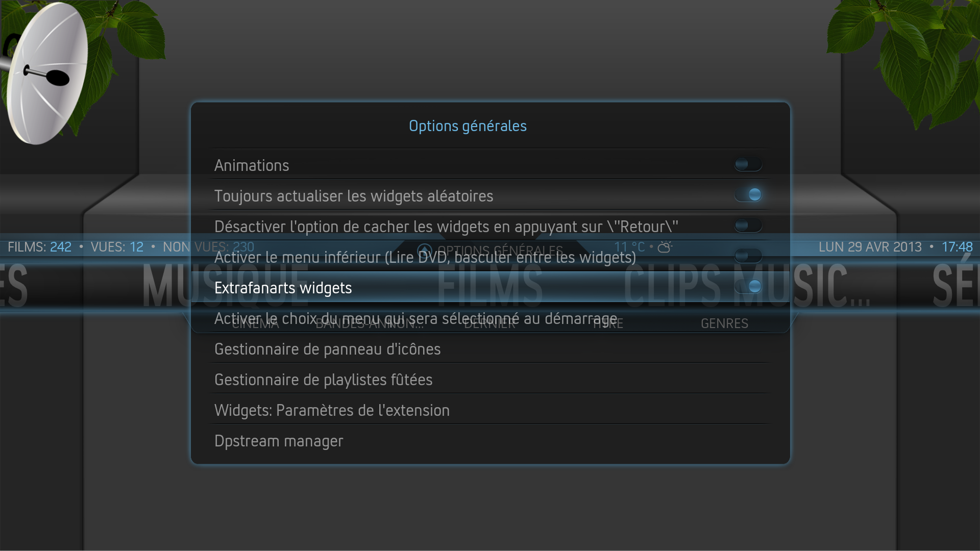Viewport: 980px width, 551px height.
Task: Toggle Désactiver l'option de cacher les widgets
Action: pos(748,226)
